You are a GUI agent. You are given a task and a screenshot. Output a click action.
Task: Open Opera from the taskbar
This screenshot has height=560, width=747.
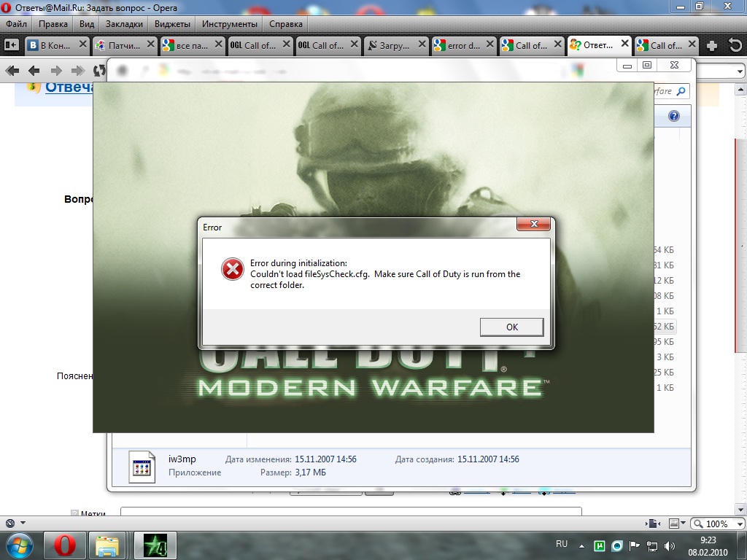(65, 545)
